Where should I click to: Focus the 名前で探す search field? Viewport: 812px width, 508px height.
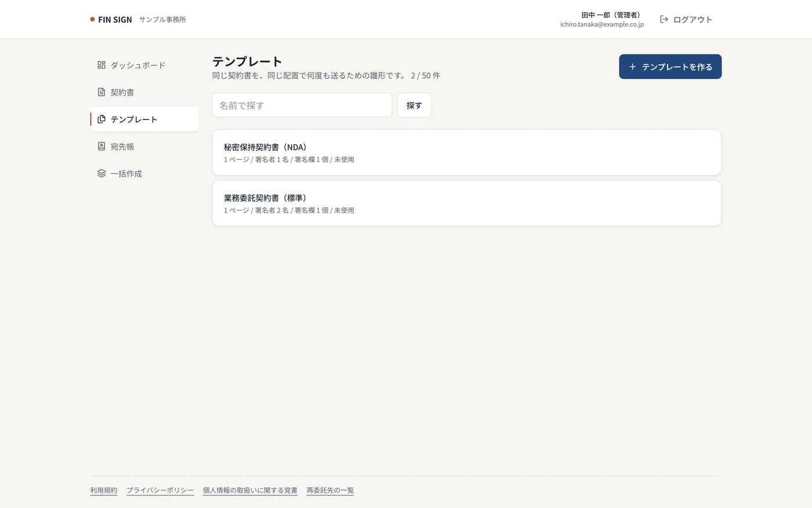tap(302, 105)
